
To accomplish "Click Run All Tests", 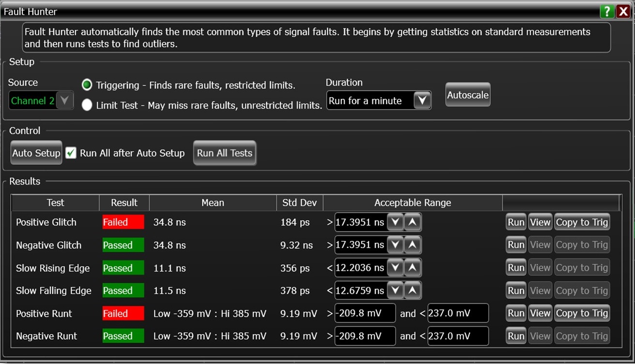I will point(225,153).
